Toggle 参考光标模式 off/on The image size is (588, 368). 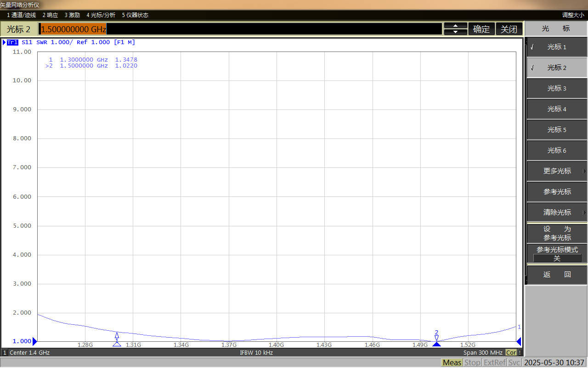pyautogui.click(x=557, y=254)
